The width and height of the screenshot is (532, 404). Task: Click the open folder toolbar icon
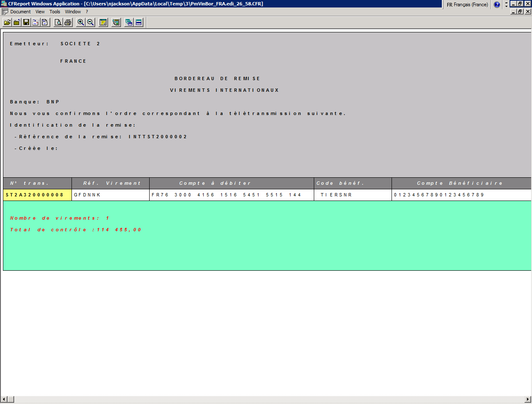click(7, 22)
